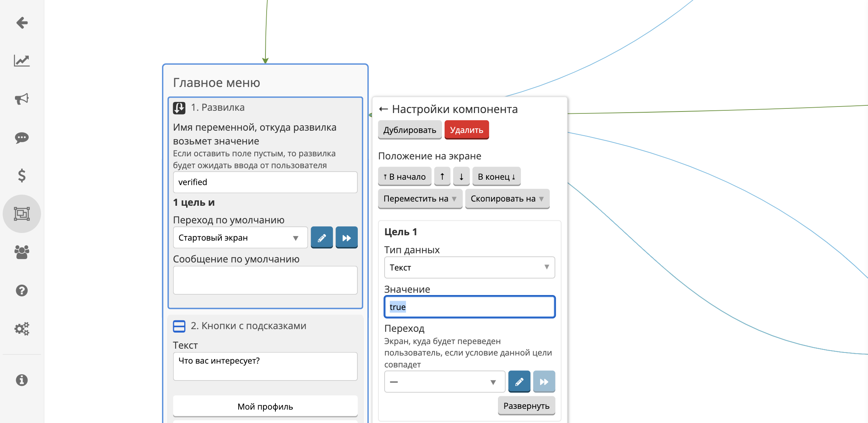
Task: Click the Дублировать button
Action: 410,130
